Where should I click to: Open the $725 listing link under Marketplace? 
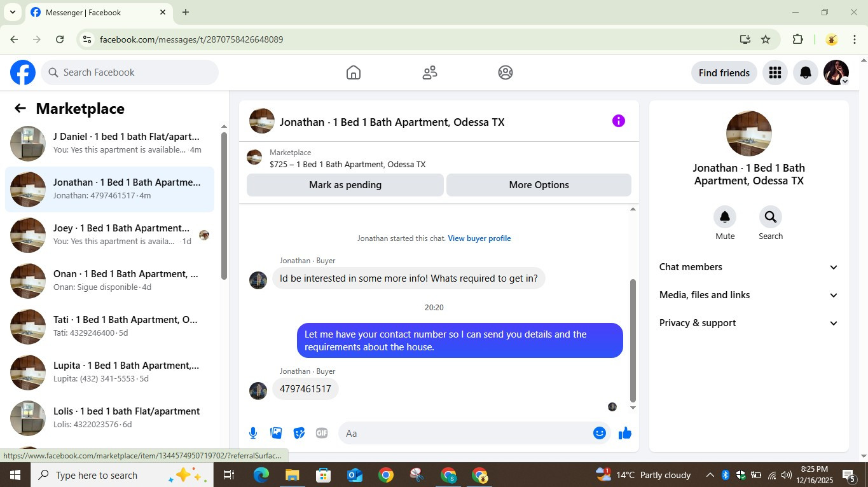pos(348,164)
